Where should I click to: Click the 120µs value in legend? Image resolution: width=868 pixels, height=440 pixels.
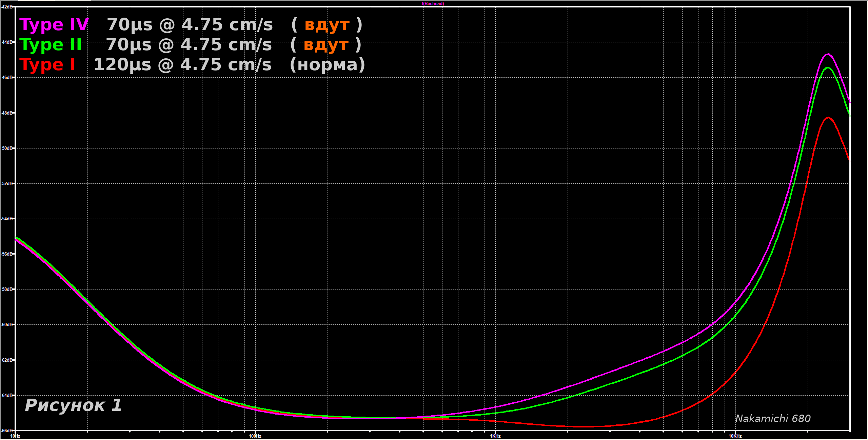tap(122, 65)
